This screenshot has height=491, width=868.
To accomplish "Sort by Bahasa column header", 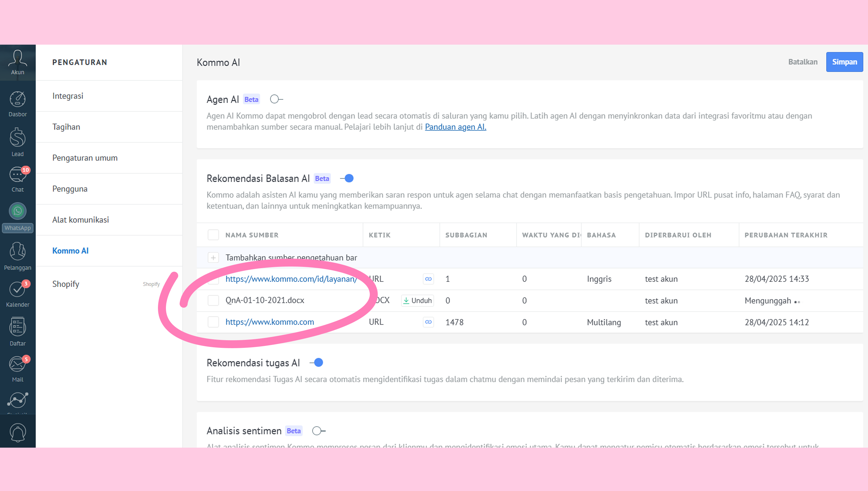I will pos(602,235).
